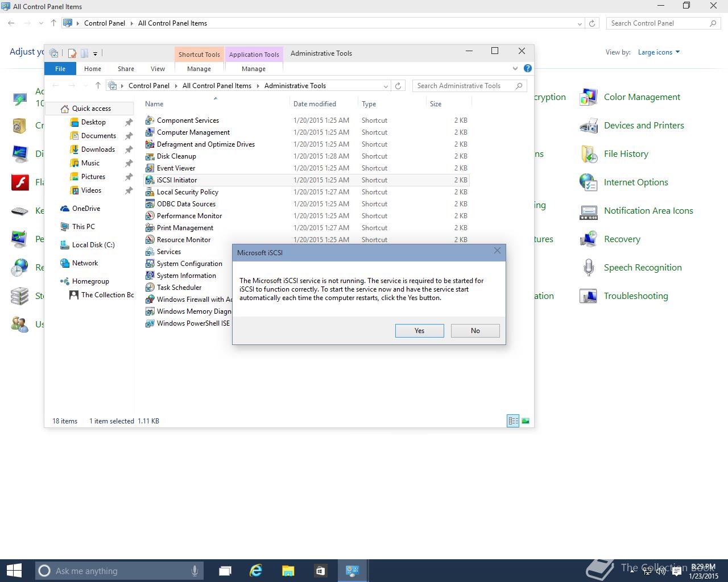Select This PC in navigation pane
This screenshot has width=728, height=582.
(x=83, y=227)
